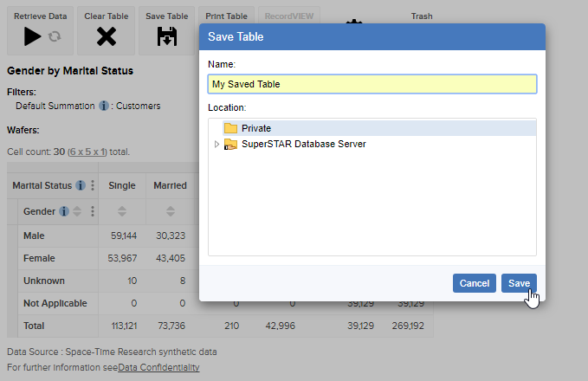Select SuperSTAR Database Server folder
Image resolution: width=588 pixels, height=381 pixels.
click(303, 145)
